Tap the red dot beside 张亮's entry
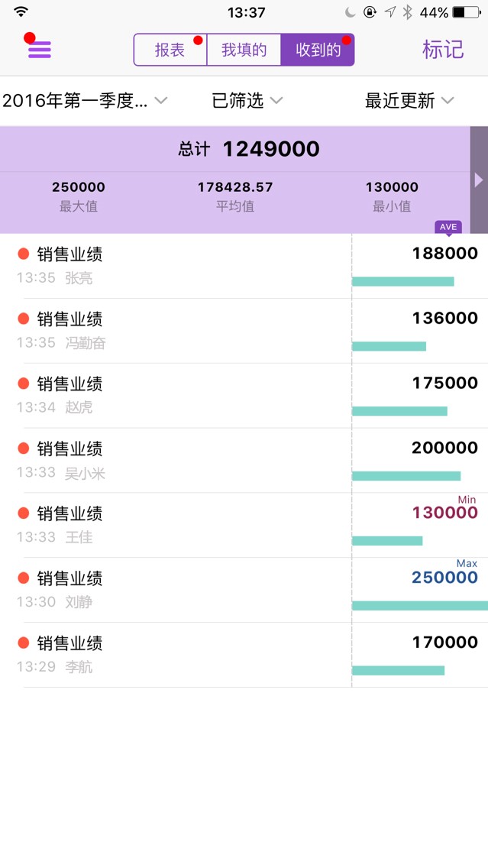The height and width of the screenshot is (868, 488). (x=23, y=254)
